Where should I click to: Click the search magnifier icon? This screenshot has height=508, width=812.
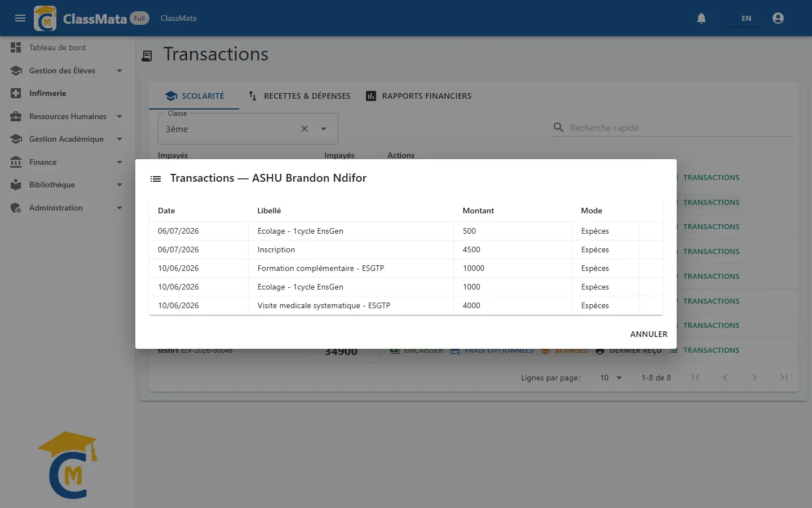pos(558,128)
